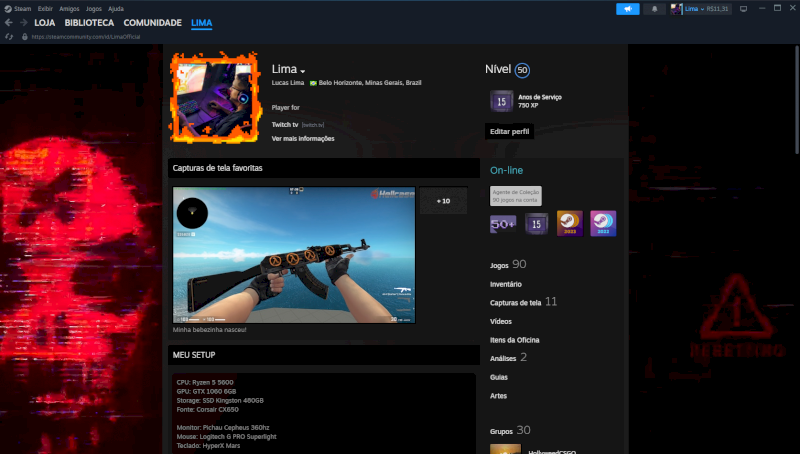800x454 pixels.
Task: Click the forward navigation arrow
Action: (22, 22)
